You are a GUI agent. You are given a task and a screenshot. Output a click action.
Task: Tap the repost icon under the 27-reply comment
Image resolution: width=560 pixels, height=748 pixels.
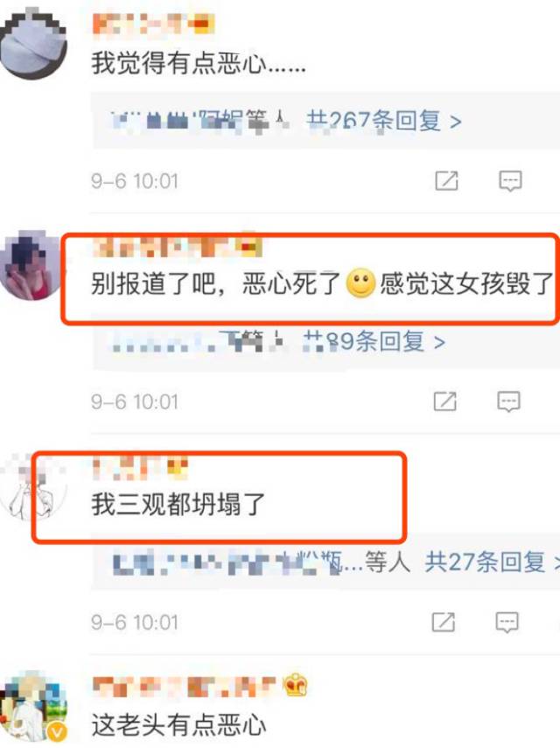[x=443, y=622]
